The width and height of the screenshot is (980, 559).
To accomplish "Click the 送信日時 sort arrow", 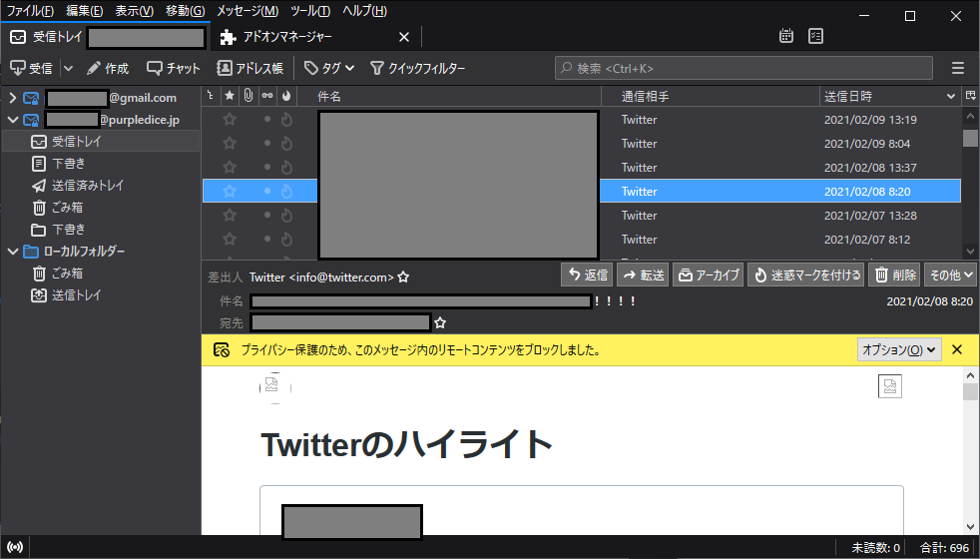I will coord(951,96).
